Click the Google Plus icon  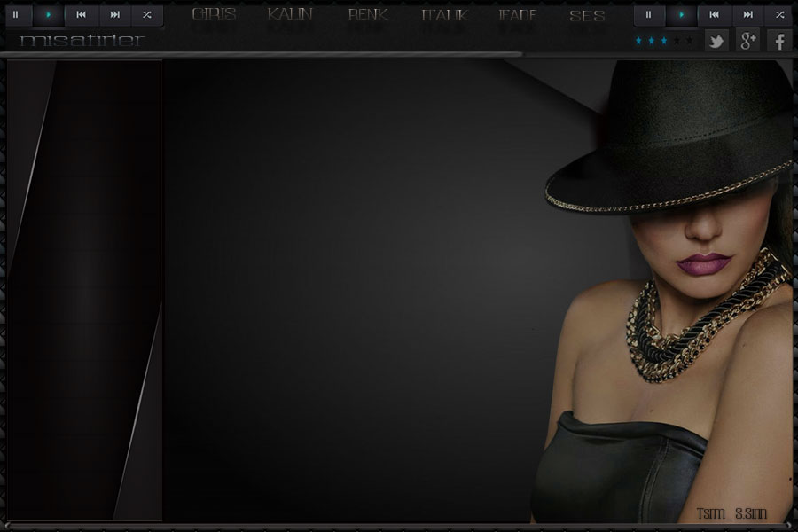tap(747, 40)
